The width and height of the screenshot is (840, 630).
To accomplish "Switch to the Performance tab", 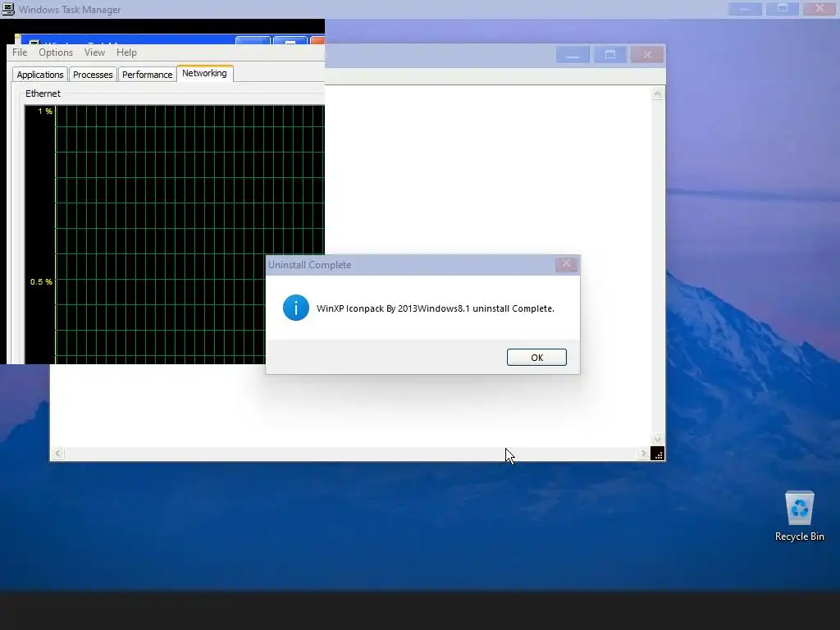I will point(148,75).
